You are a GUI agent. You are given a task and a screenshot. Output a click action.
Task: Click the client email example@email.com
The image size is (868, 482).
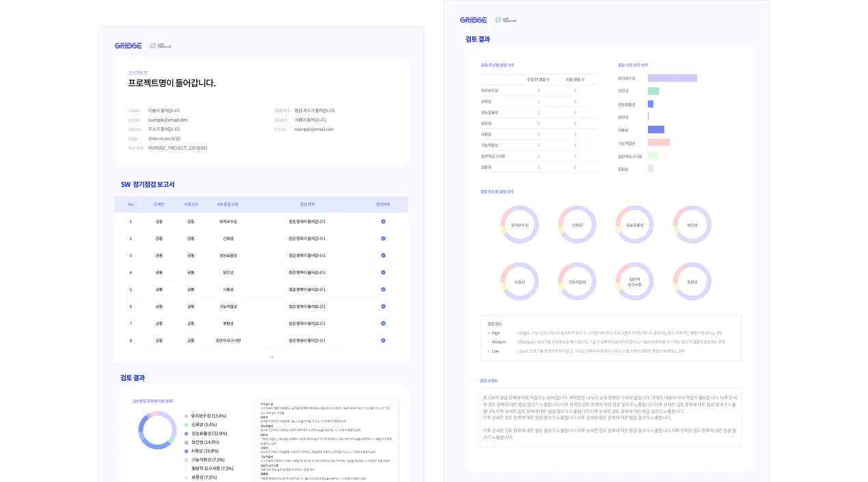(167, 120)
